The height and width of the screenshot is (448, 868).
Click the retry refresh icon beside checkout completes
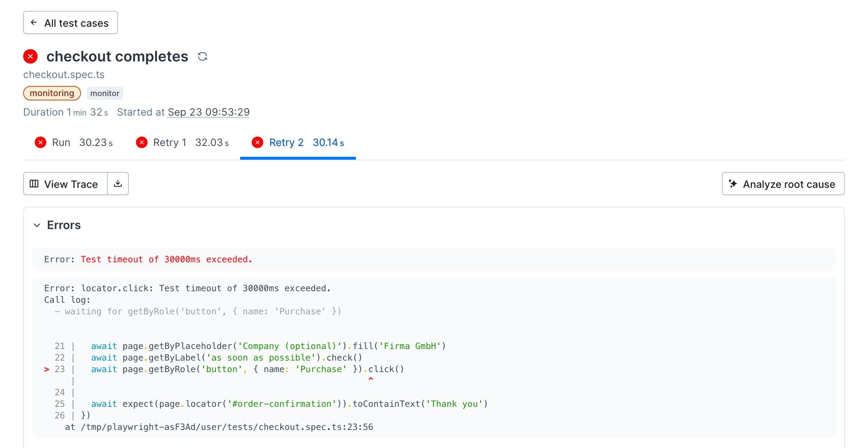coord(203,56)
